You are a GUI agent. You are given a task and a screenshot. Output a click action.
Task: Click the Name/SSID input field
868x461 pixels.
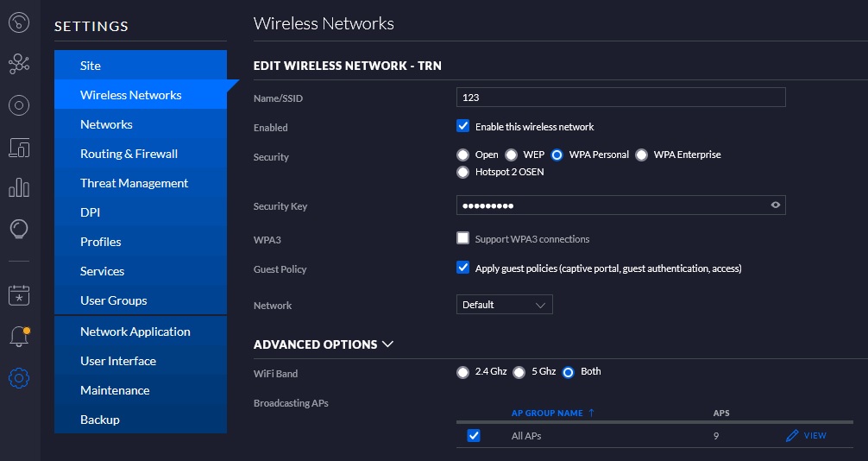point(620,97)
